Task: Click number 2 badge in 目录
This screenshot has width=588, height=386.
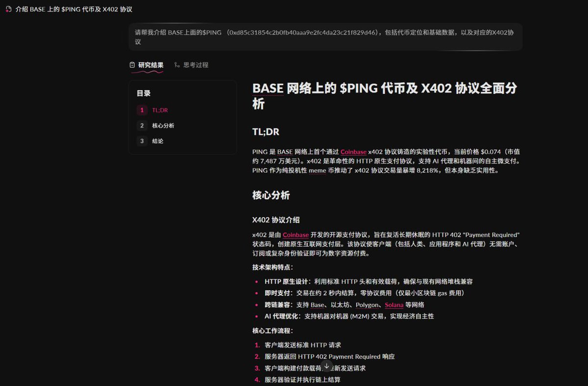Action: click(142, 126)
